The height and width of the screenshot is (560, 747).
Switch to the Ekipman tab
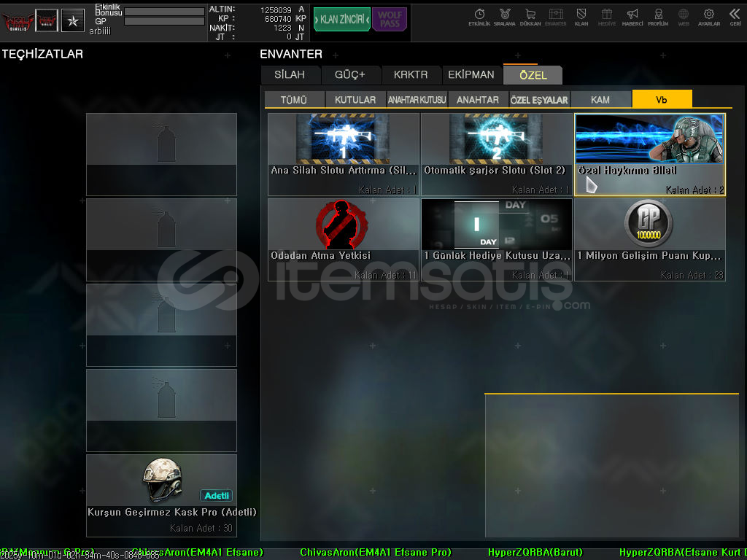point(471,75)
